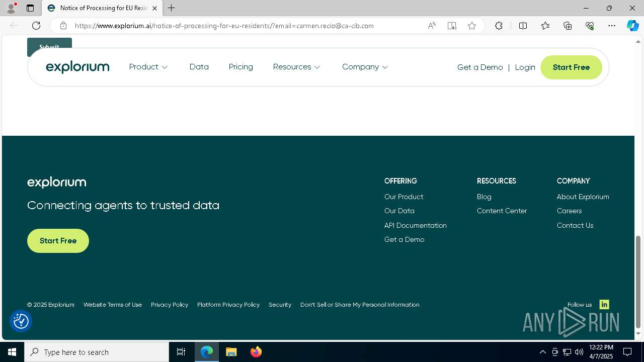Open Task View on the taskbar
Image resolution: width=644 pixels, height=362 pixels.
coord(181,352)
